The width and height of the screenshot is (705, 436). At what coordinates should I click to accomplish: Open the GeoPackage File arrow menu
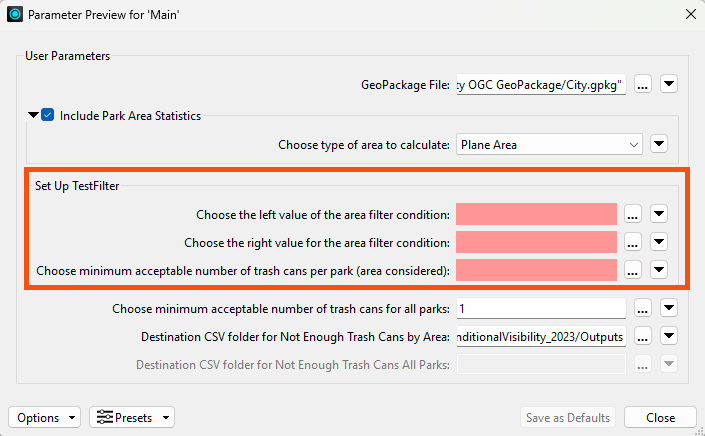[669, 84]
